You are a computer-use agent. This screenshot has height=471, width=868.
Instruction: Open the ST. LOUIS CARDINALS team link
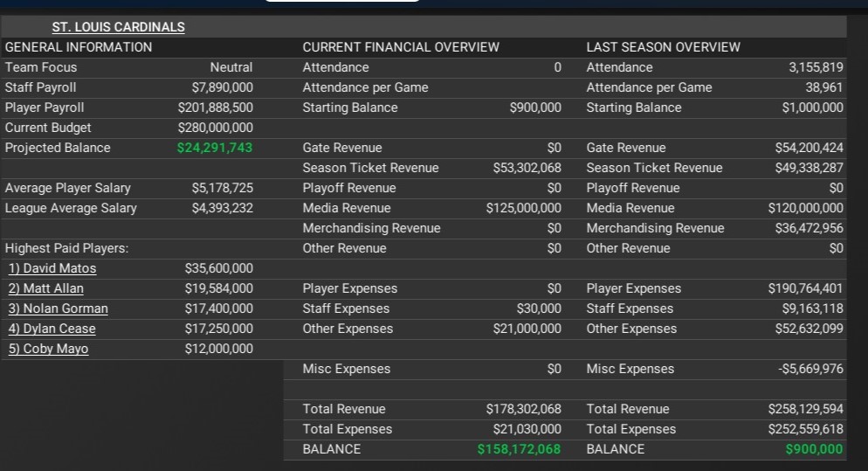point(119,26)
